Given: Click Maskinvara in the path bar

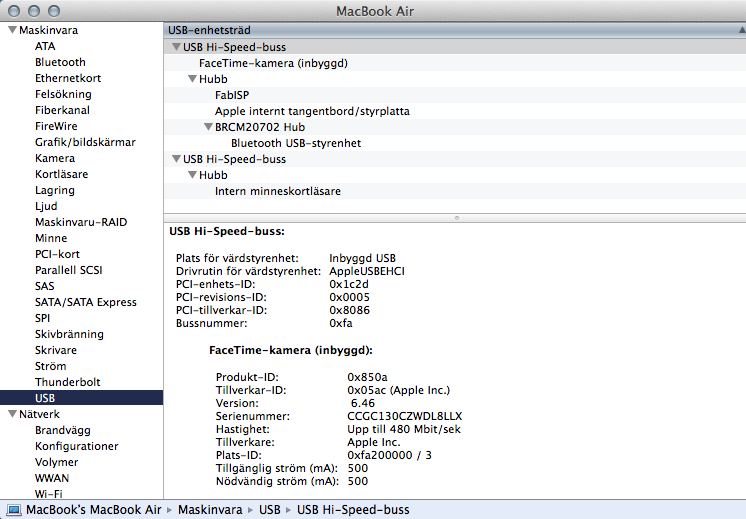Looking at the screenshot, I should (210, 510).
